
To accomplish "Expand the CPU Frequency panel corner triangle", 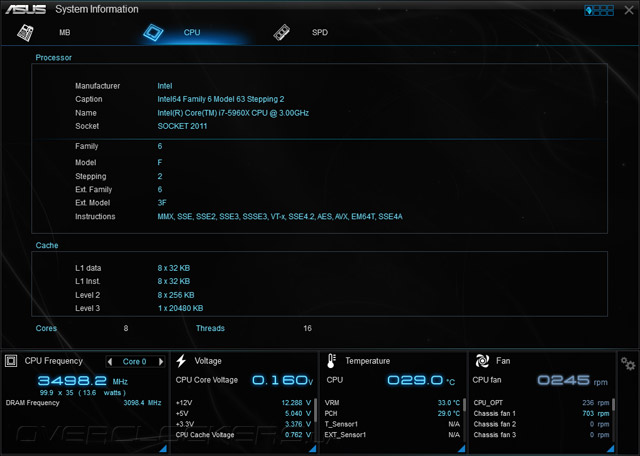I will [x=163, y=449].
